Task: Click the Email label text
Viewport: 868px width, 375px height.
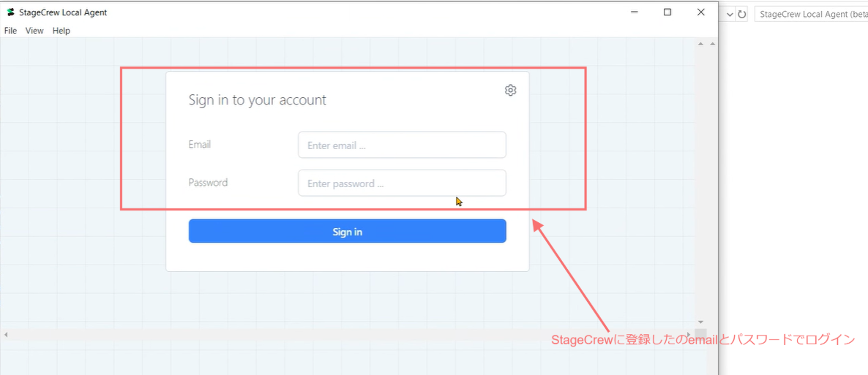Action: (x=200, y=145)
